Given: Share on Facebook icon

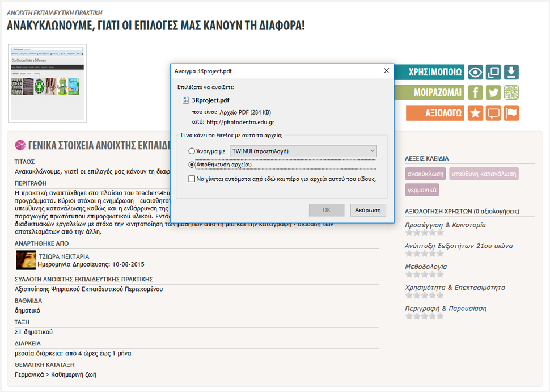Looking at the screenshot, I should point(475,92).
